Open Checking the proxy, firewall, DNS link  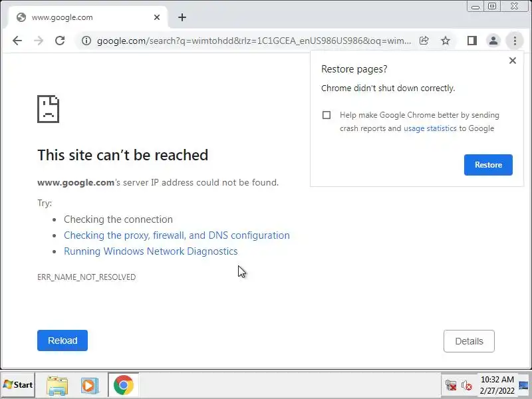coord(177,235)
